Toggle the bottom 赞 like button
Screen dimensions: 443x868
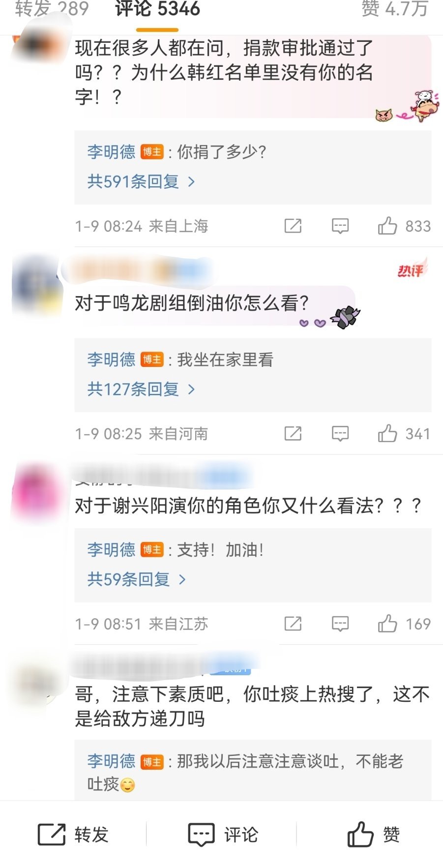[x=374, y=835]
